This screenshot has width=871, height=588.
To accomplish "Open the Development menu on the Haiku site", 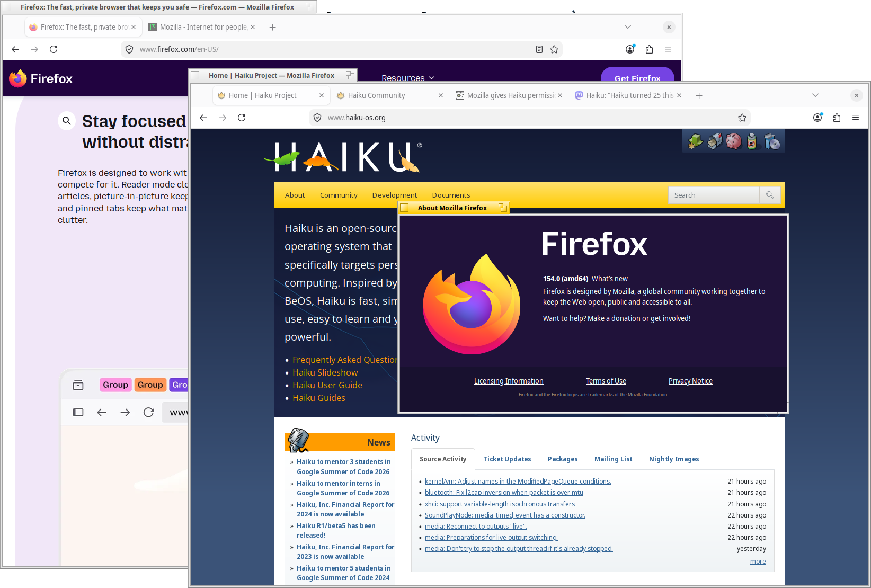I will point(395,195).
